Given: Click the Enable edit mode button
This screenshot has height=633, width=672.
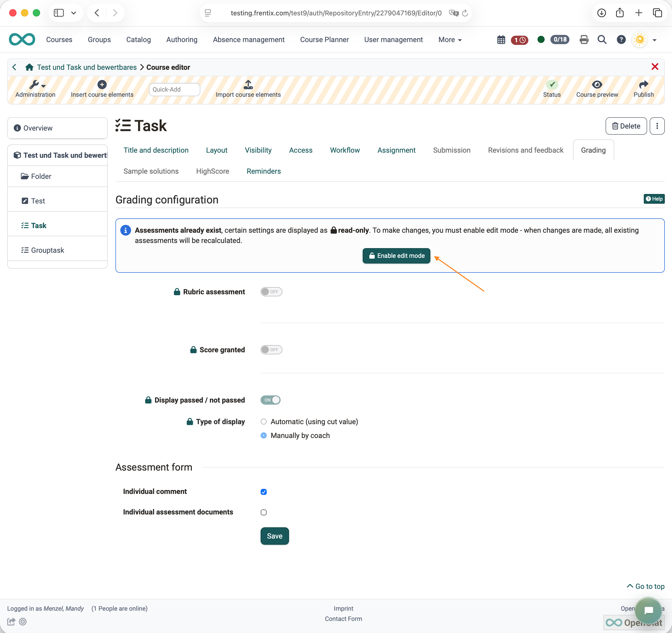Looking at the screenshot, I should point(396,256).
